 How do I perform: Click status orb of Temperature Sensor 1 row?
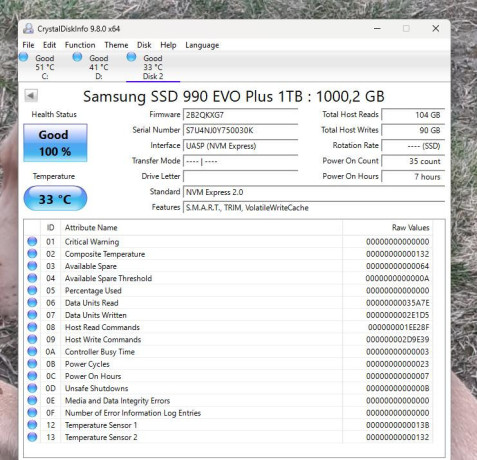[x=32, y=425]
